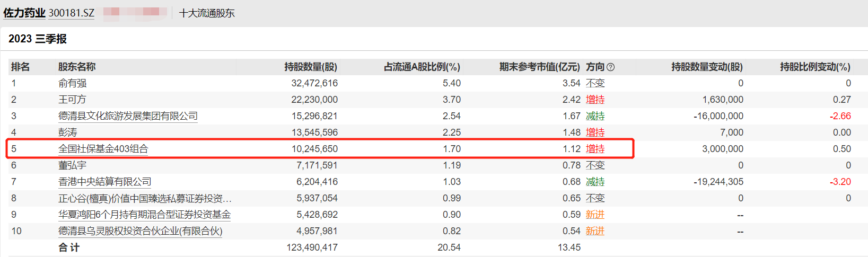Click total share count 123,490,417
The height and width of the screenshot is (257, 868).
click(x=312, y=247)
